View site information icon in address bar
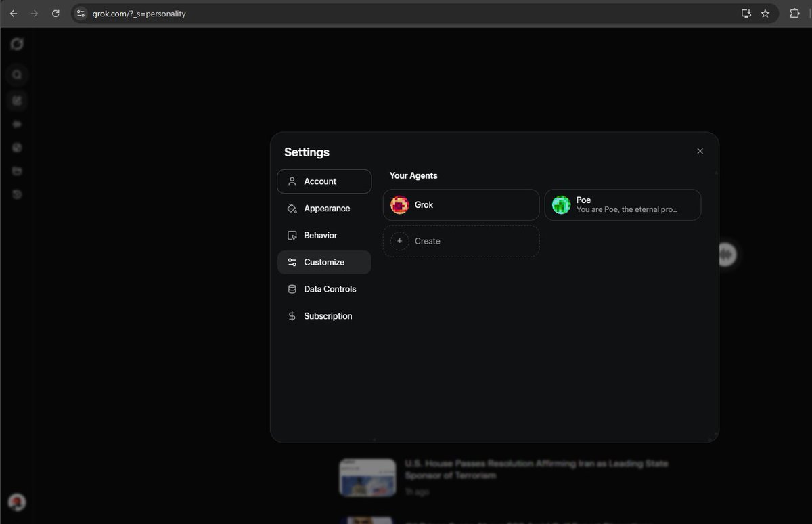 tap(81, 14)
